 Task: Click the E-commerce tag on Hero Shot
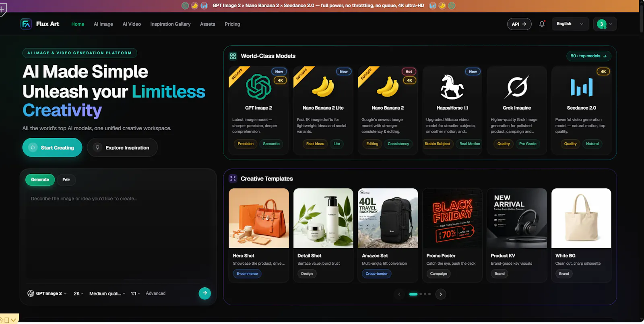point(247,274)
